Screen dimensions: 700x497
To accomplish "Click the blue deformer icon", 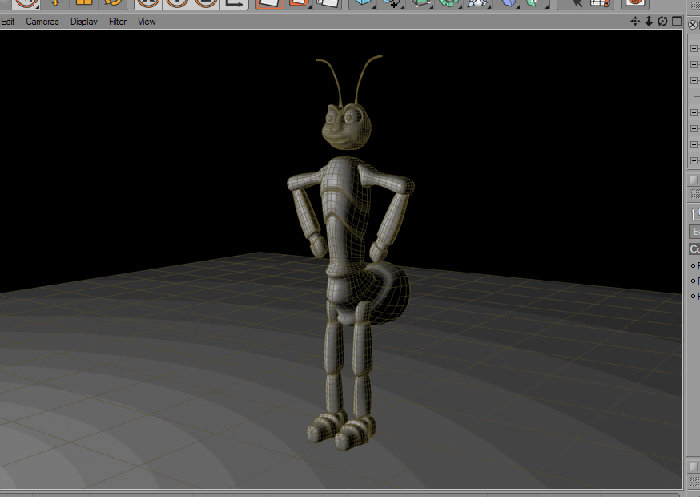I will pyautogui.click(x=508, y=4).
